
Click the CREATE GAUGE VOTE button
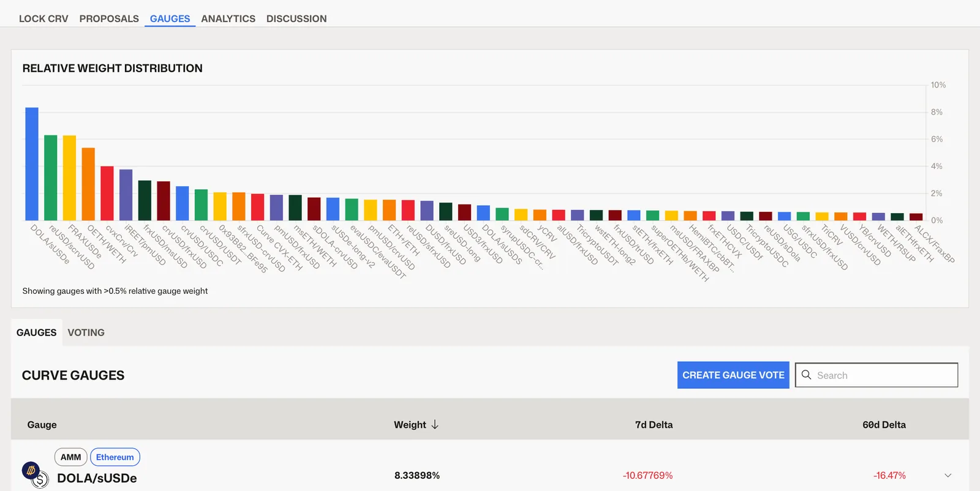[x=733, y=375]
